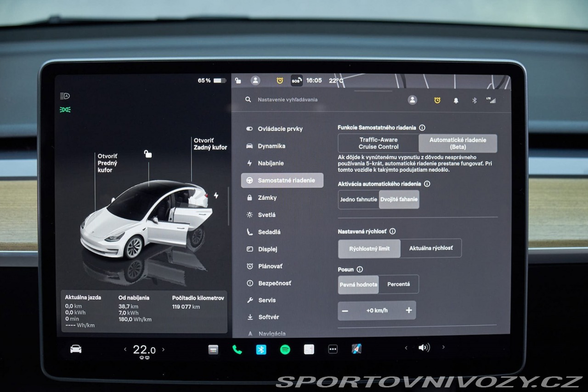Tap the scrollbar beside the car image
Image resolution: width=588 pixels, height=392 pixels.
click(x=228, y=206)
